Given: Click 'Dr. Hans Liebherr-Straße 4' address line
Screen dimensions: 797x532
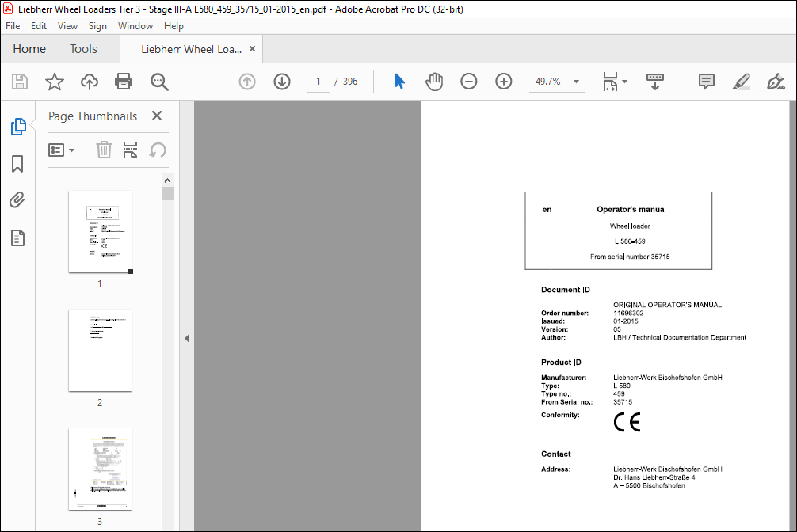Looking at the screenshot, I should click(654, 477).
